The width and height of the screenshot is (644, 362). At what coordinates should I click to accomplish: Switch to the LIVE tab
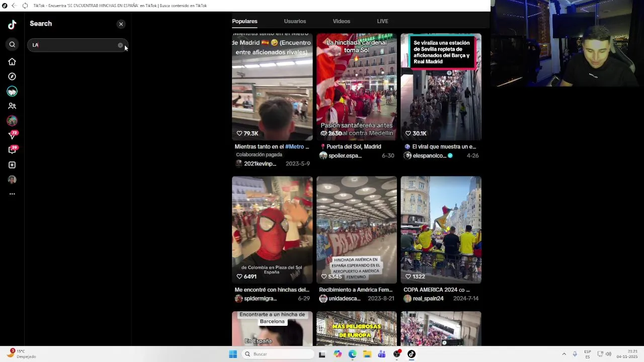coord(382,21)
